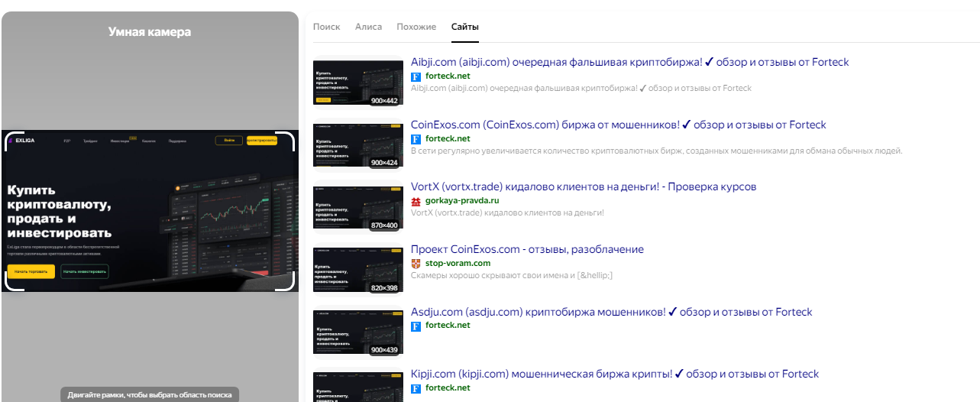Select the Сайты tab
The height and width of the screenshot is (402, 980).
(x=465, y=27)
